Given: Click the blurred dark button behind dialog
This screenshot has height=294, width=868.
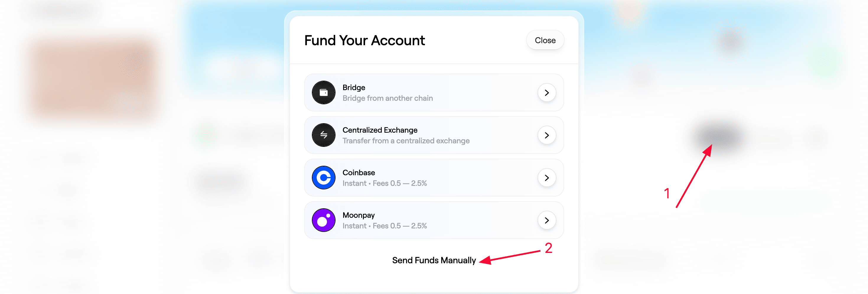Looking at the screenshot, I should coord(718,137).
